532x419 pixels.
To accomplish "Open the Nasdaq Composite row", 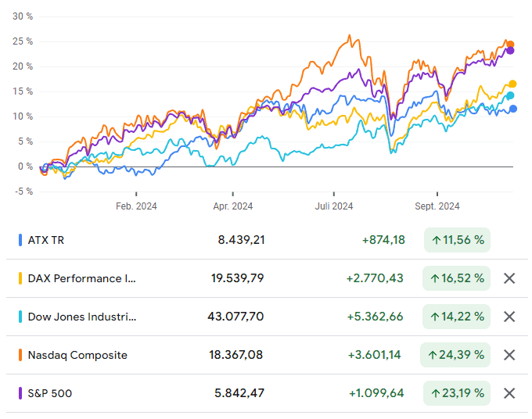I will [x=267, y=355].
